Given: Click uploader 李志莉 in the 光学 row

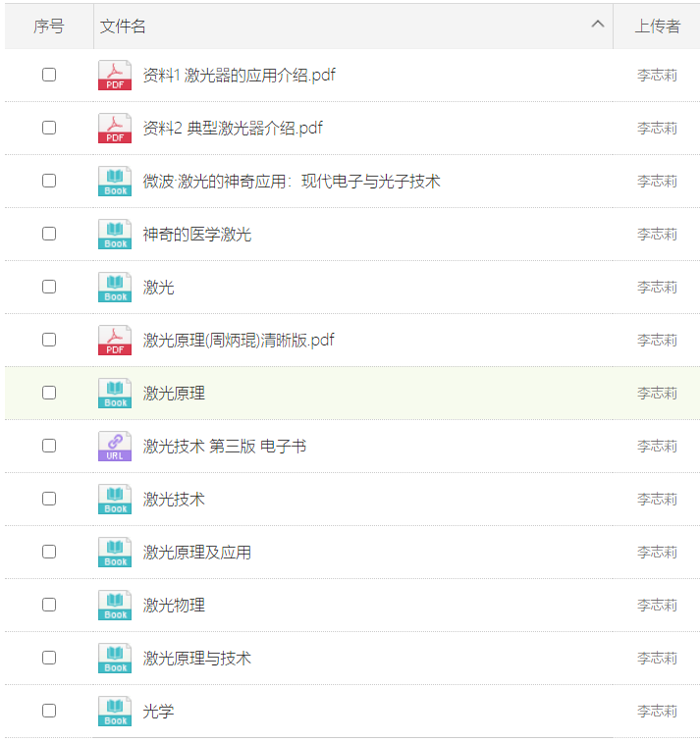Looking at the screenshot, I should 657,712.
